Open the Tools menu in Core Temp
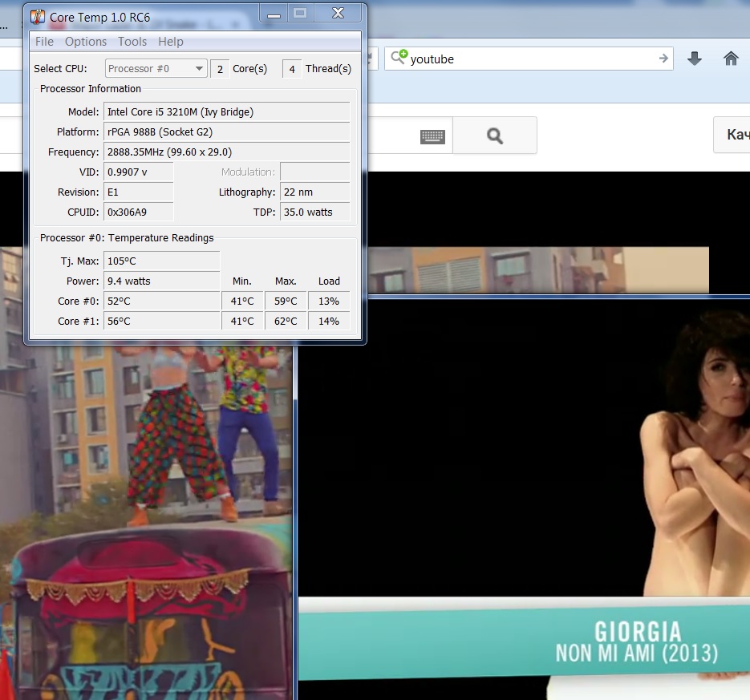The width and height of the screenshot is (750, 700). pyautogui.click(x=132, y=42)
